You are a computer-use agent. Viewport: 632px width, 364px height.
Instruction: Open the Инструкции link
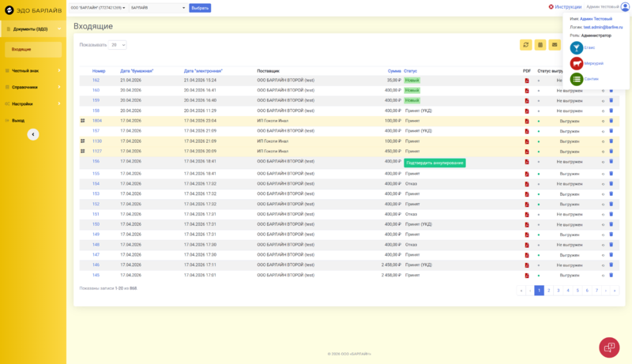565,7
